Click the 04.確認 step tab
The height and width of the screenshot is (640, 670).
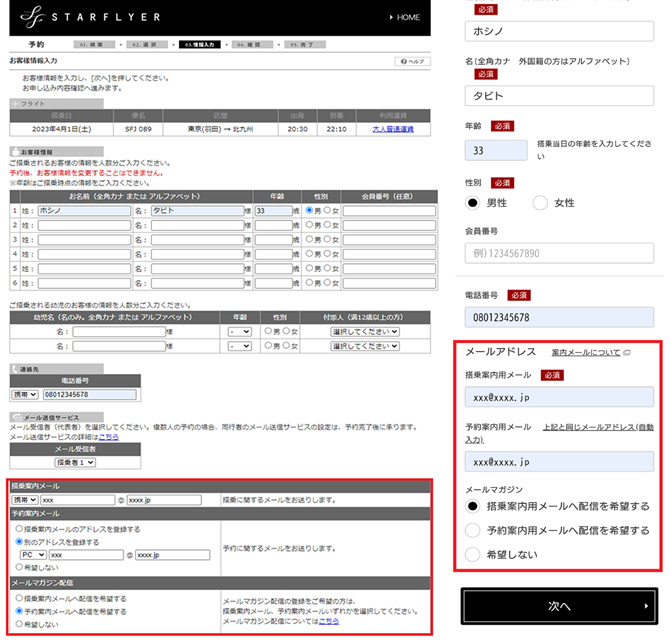pos(247,45)
